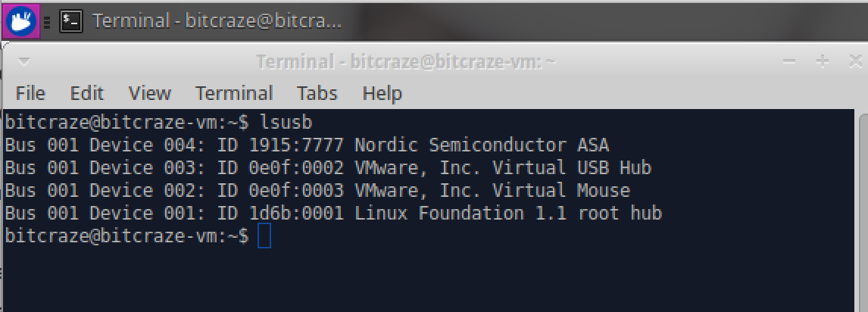Open the Edit menu
This screenshot has height=312, width=868.
(86, 93)
